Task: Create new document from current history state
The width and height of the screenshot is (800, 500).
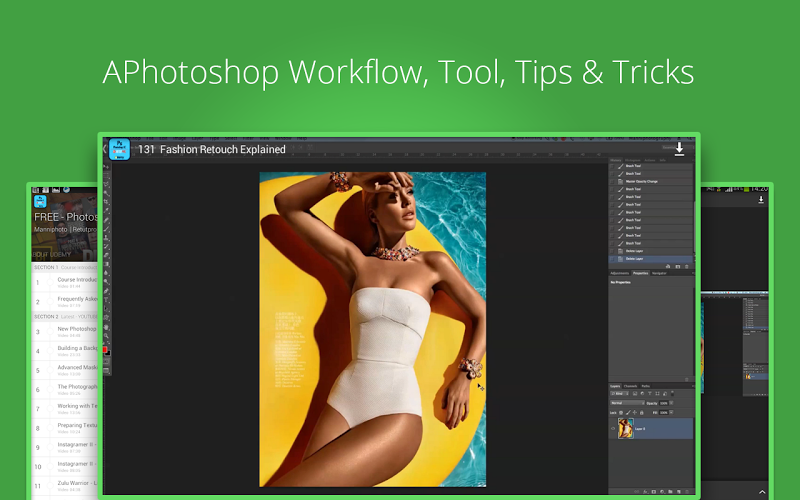Action: click(668, 266)
